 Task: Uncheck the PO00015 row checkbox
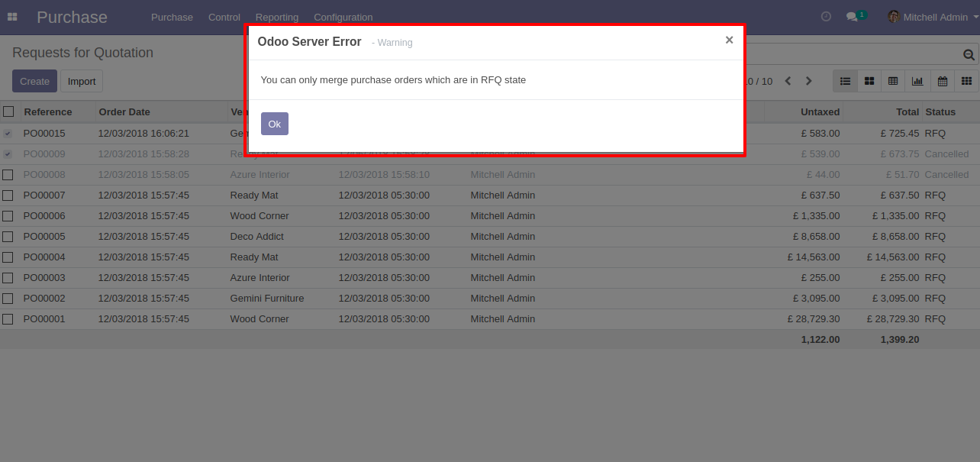coord(8,133)
